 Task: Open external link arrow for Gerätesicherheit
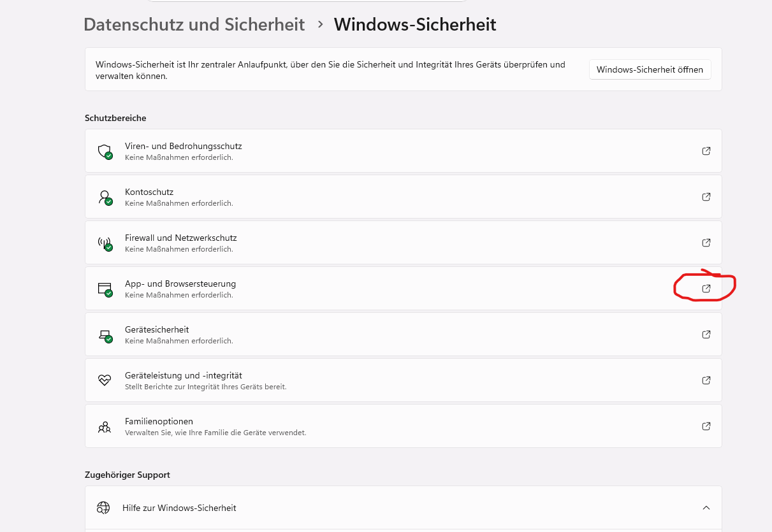[706, 334]
